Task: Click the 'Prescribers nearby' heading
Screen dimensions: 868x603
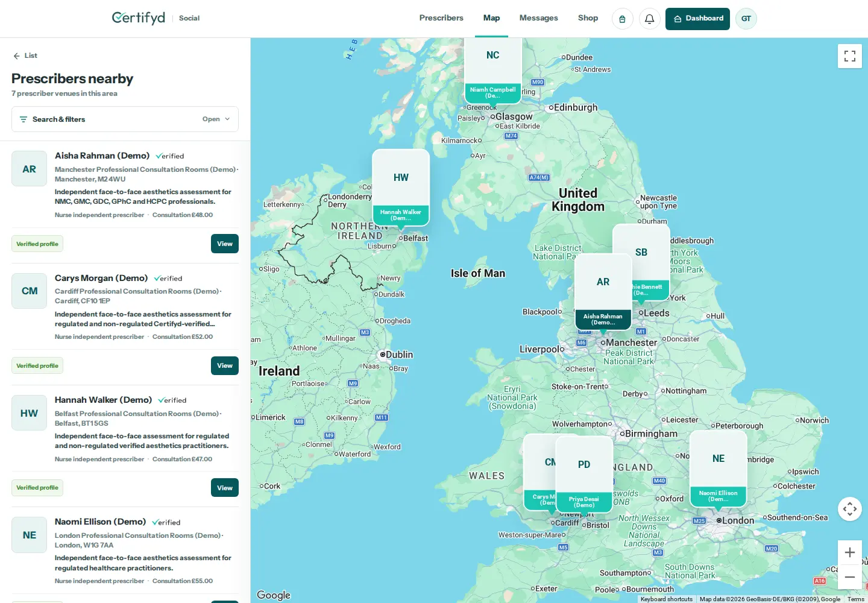Action: coord(72,78)
